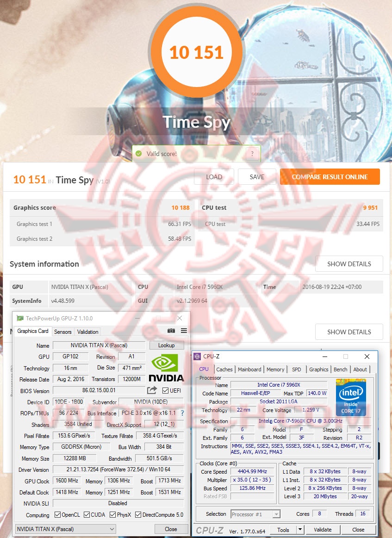Click the Driver Version field in GPU-Z
The width and height of the screenshot is (392, 538).
(x=118, y=469)
